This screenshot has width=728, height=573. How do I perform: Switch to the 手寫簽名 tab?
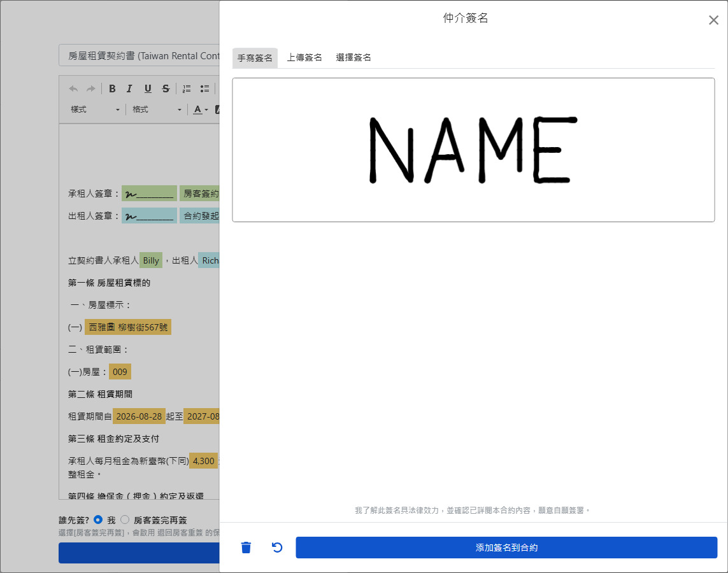[255, 58]
